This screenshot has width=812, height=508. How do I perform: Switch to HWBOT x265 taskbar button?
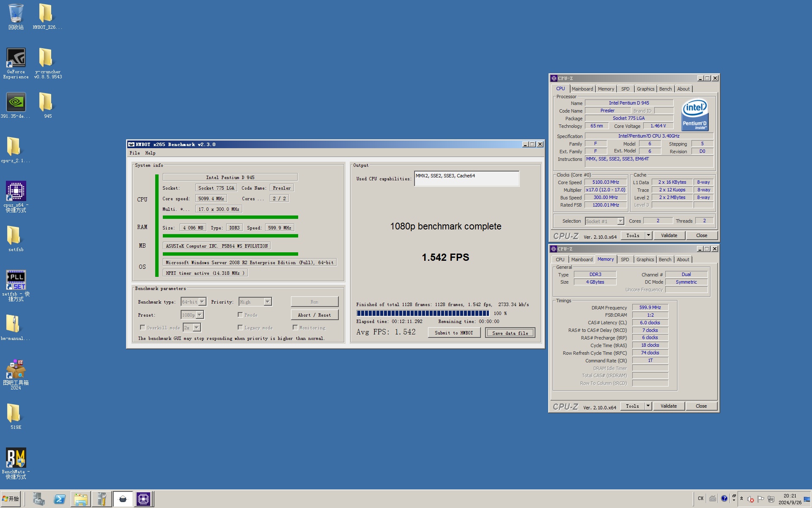[x=123, y=499]
